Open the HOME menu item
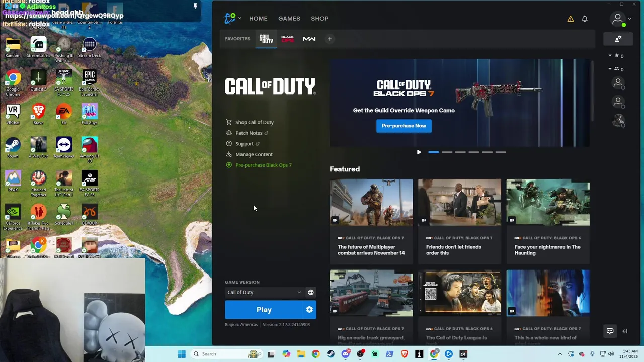Screen dimensions: 644x362 [258, 19]
